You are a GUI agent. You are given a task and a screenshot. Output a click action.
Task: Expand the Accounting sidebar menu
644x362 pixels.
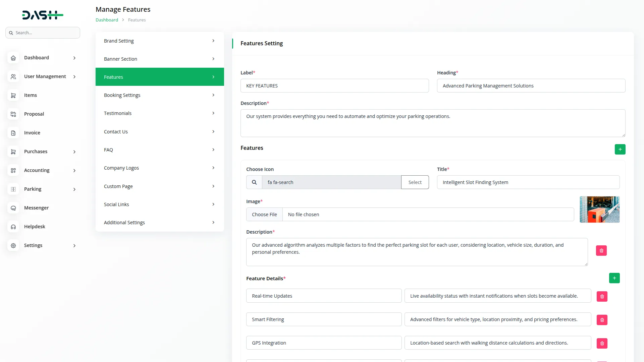click(x=74, y=171)
